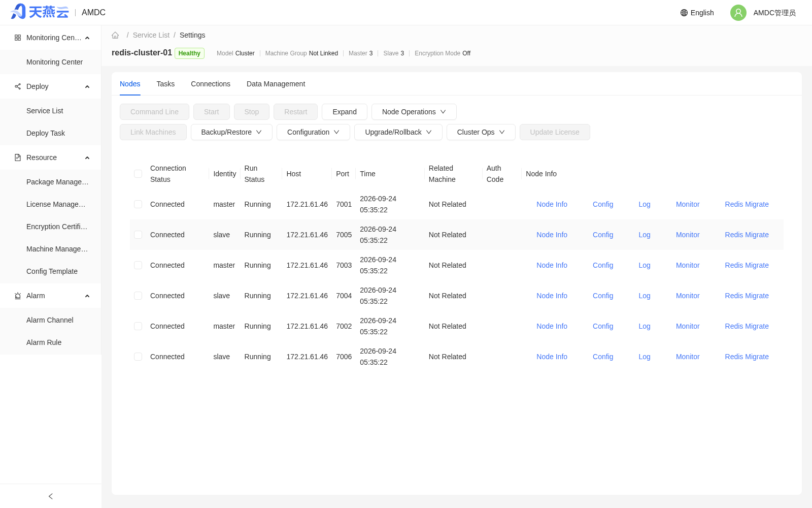Open the Data Management tab

(276, 84)
